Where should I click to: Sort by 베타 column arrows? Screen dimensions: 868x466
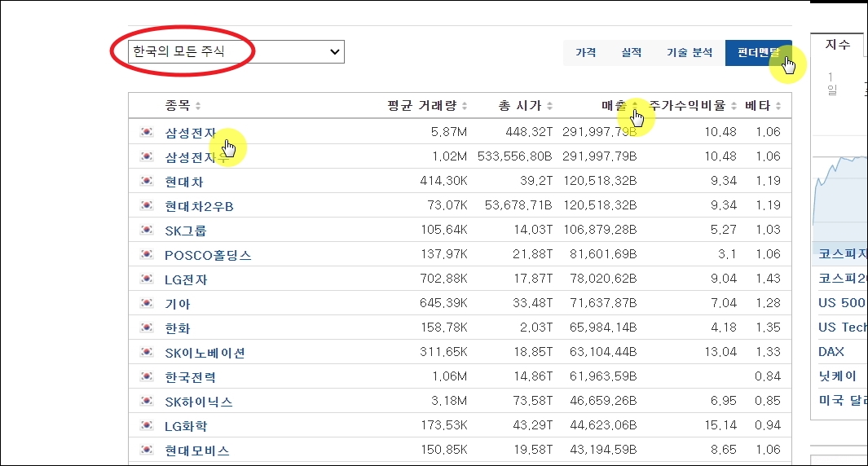coord(778,106)
